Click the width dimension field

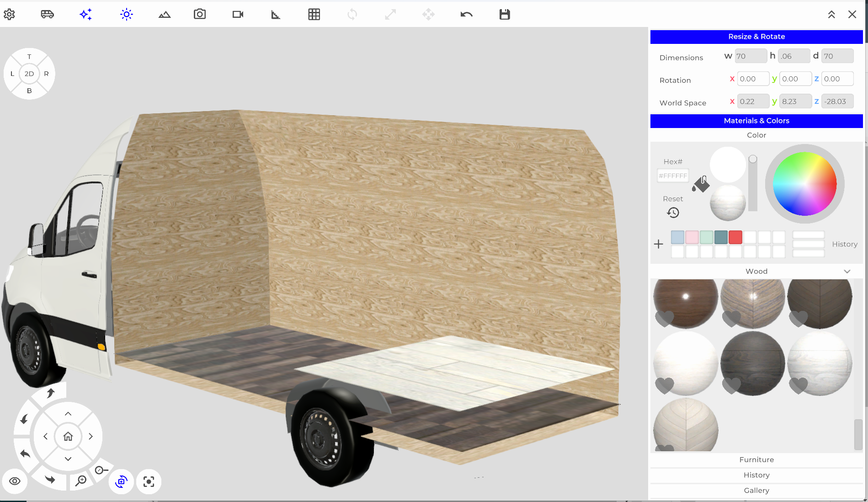[x=751, y=56]
